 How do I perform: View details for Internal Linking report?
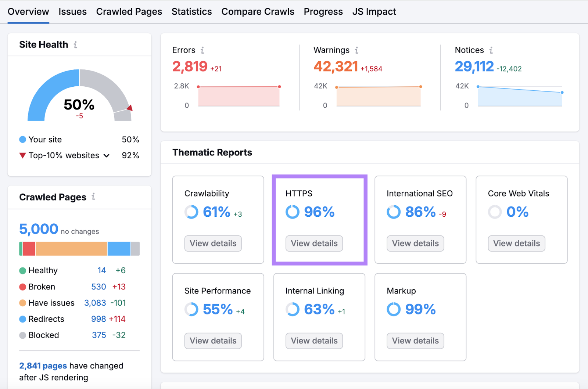(314, 341)
